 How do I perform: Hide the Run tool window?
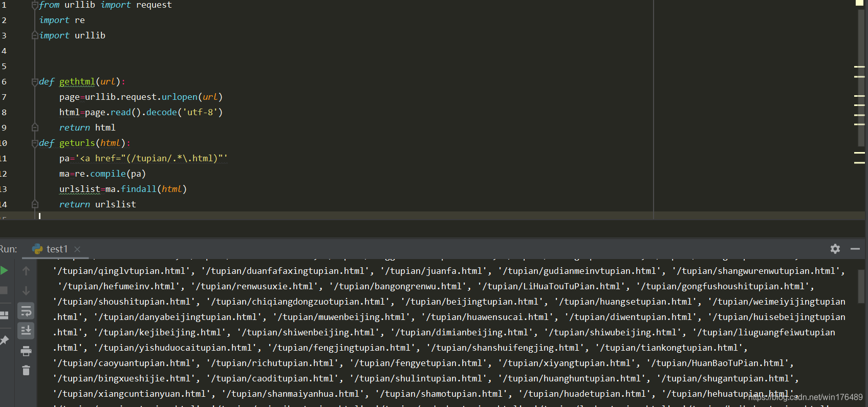[x=855, y=249]
